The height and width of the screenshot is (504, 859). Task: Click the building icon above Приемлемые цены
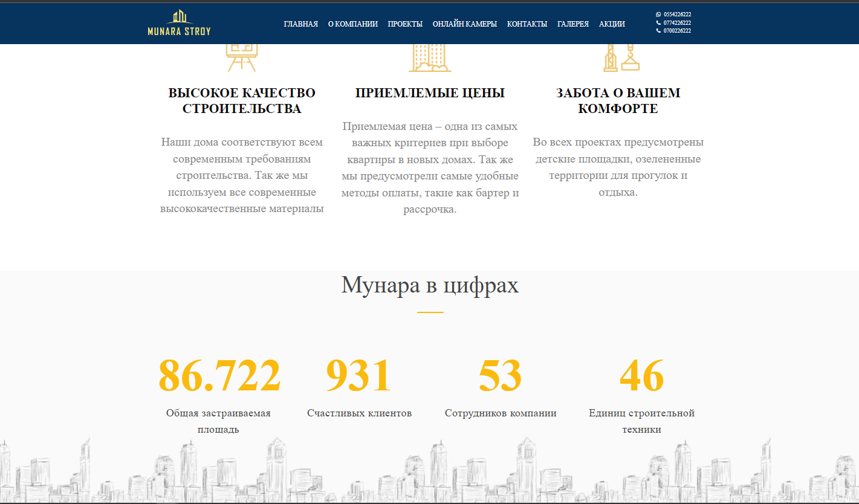pos(430,57)
